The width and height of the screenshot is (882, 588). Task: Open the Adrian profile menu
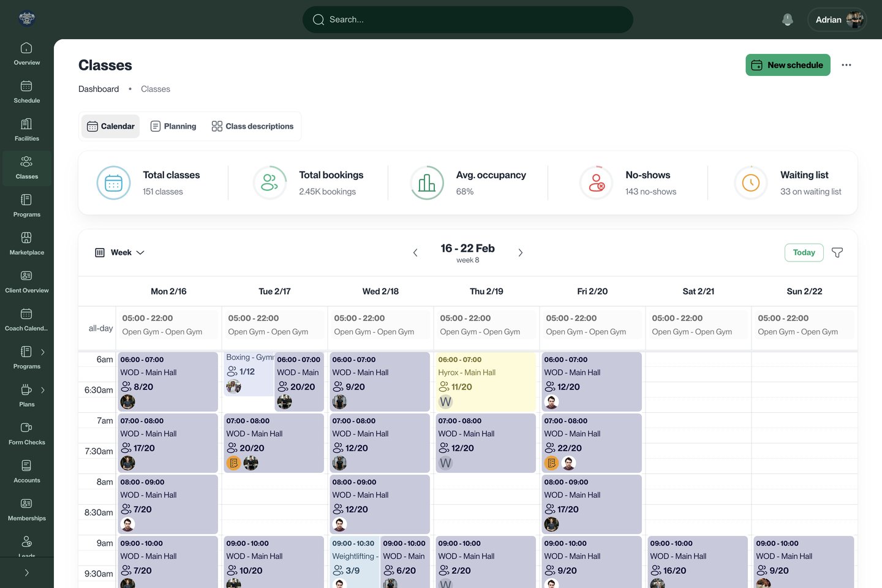pos(837,20)
